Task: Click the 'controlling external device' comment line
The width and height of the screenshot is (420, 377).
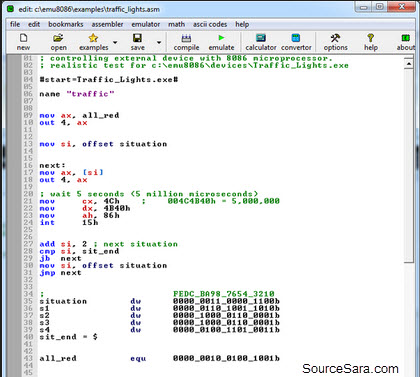Action: point(186,58)
